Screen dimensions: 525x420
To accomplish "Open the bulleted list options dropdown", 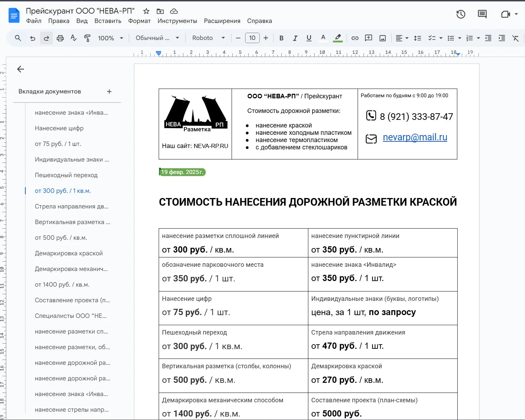I will point(460,38).
